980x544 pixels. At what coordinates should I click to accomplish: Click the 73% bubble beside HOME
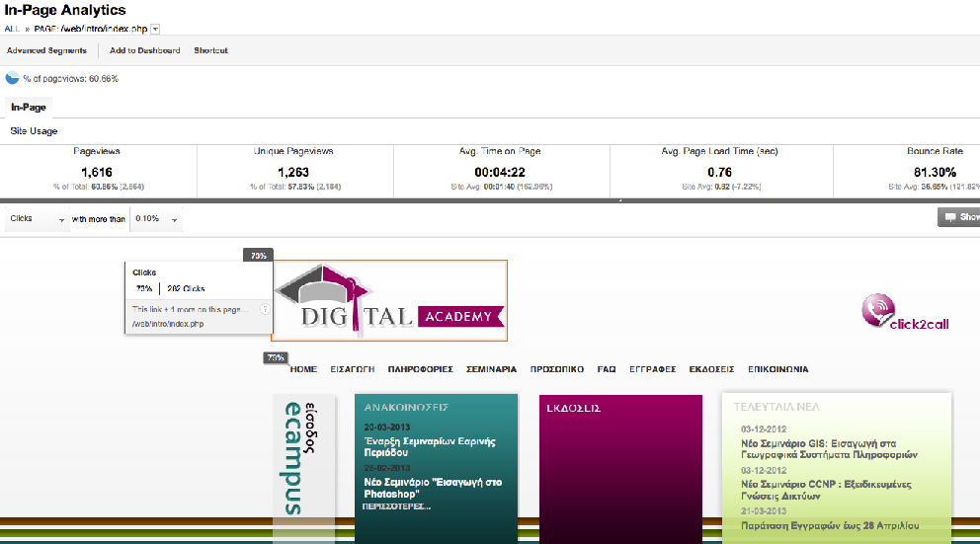(276, 357)
